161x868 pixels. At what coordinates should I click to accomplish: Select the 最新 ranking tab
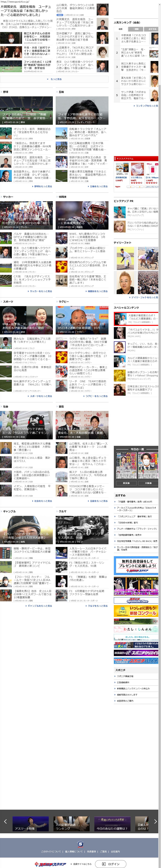coord(121,29)
